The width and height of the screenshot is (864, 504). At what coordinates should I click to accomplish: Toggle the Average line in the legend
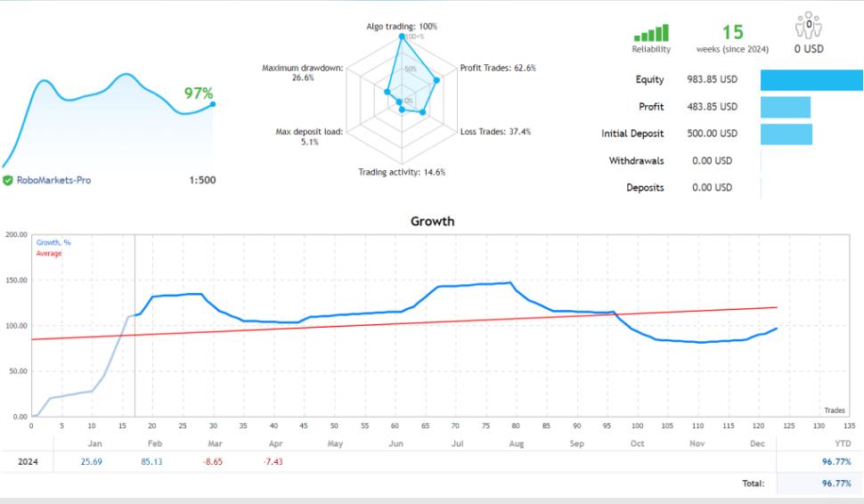[49, 253]
